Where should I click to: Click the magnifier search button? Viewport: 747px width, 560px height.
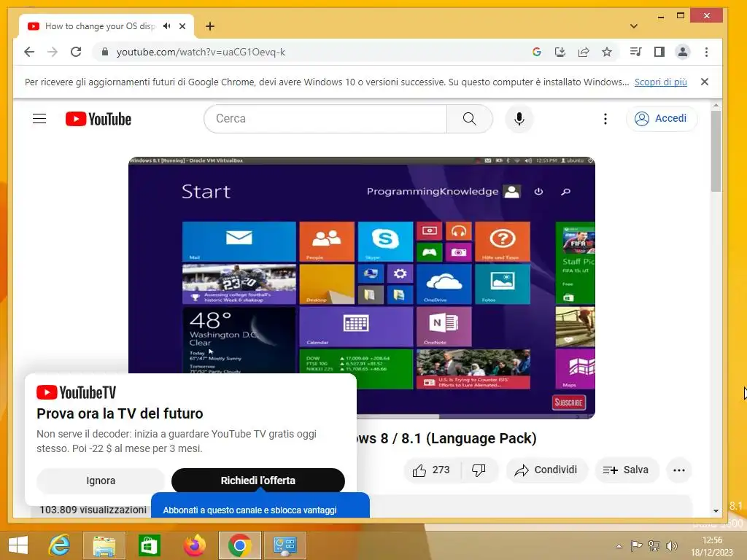469,119
